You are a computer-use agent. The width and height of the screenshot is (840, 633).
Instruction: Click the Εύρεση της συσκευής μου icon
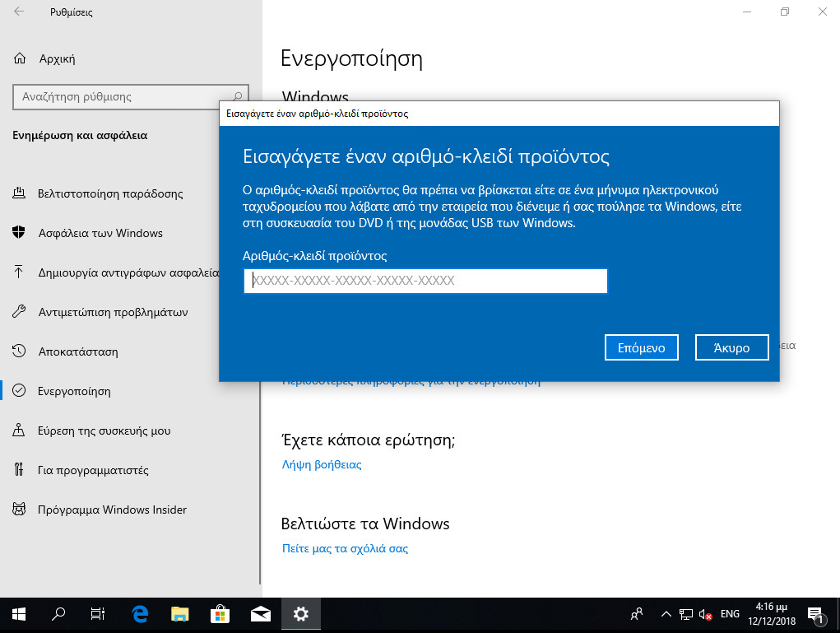[19, 431]
